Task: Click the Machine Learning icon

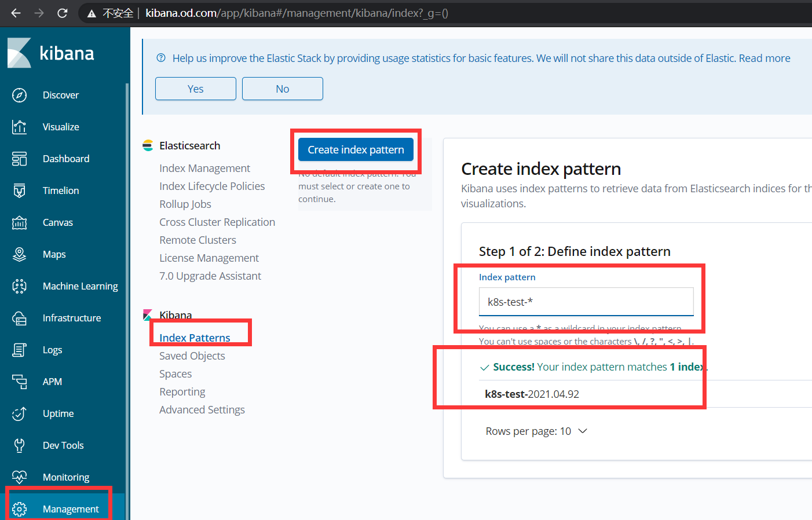Action: tap(19, 286)
